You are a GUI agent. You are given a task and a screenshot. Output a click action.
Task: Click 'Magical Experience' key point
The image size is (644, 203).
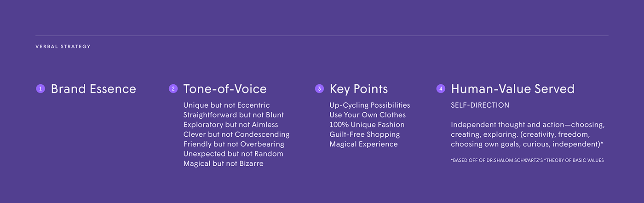[363, 144]
